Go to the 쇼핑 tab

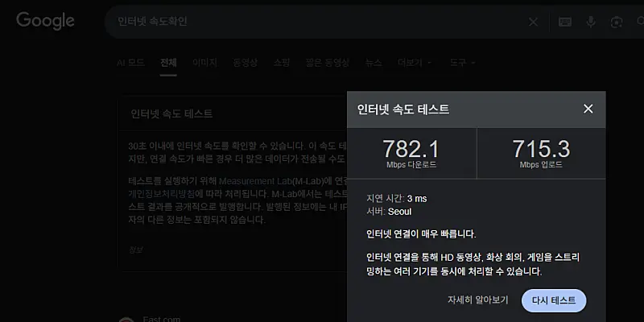[282, 62]
